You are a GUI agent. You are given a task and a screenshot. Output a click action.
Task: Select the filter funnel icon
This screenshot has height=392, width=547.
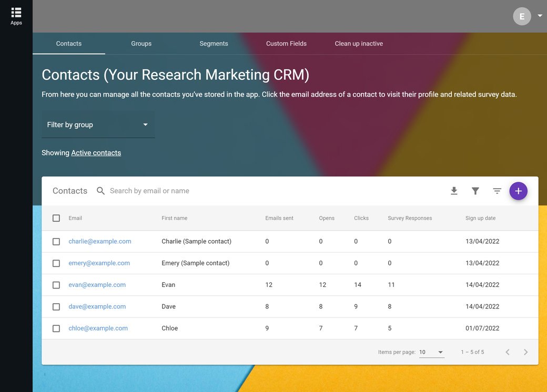click(x=475, y=191)
